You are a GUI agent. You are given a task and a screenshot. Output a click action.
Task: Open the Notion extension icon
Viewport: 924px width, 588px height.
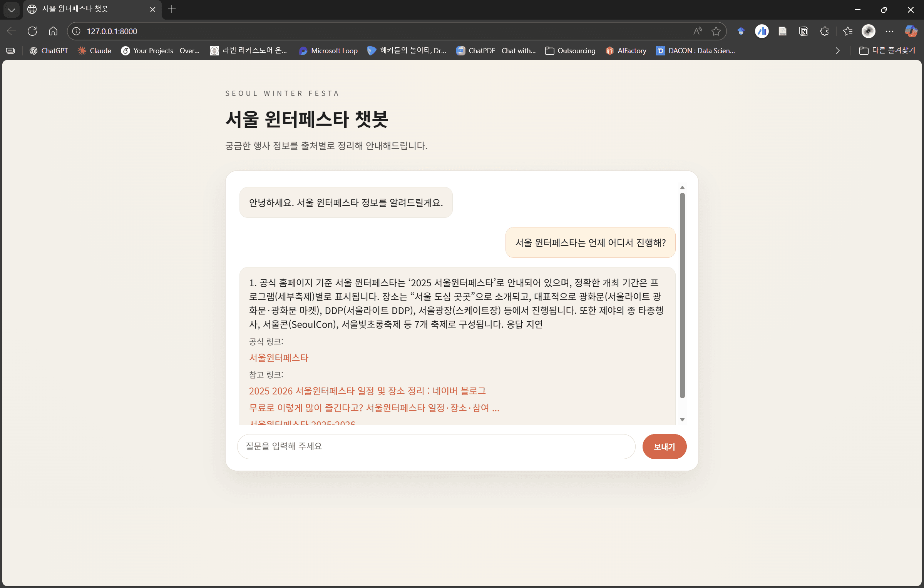pyautogui.click(x=803, y=31)
